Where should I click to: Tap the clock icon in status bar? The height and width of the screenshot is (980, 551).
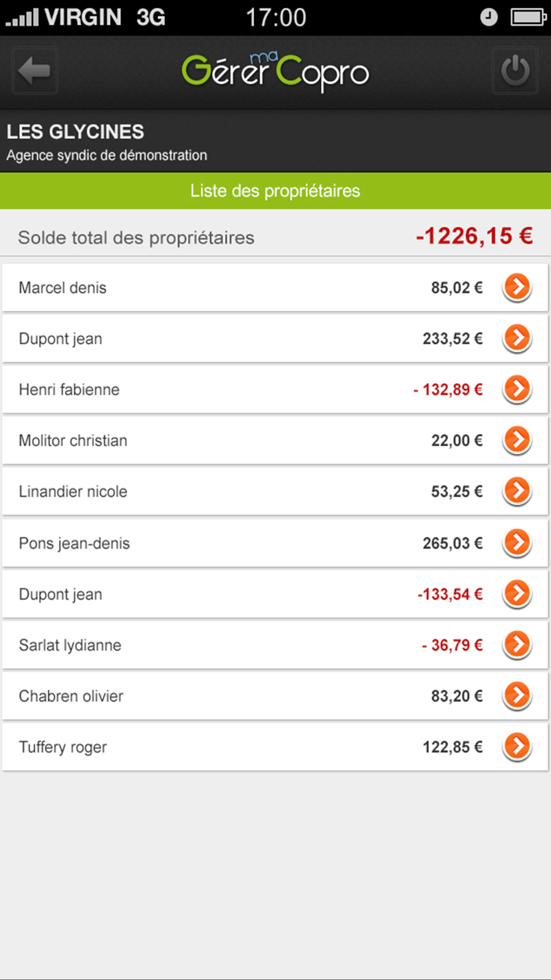(488, 17)
